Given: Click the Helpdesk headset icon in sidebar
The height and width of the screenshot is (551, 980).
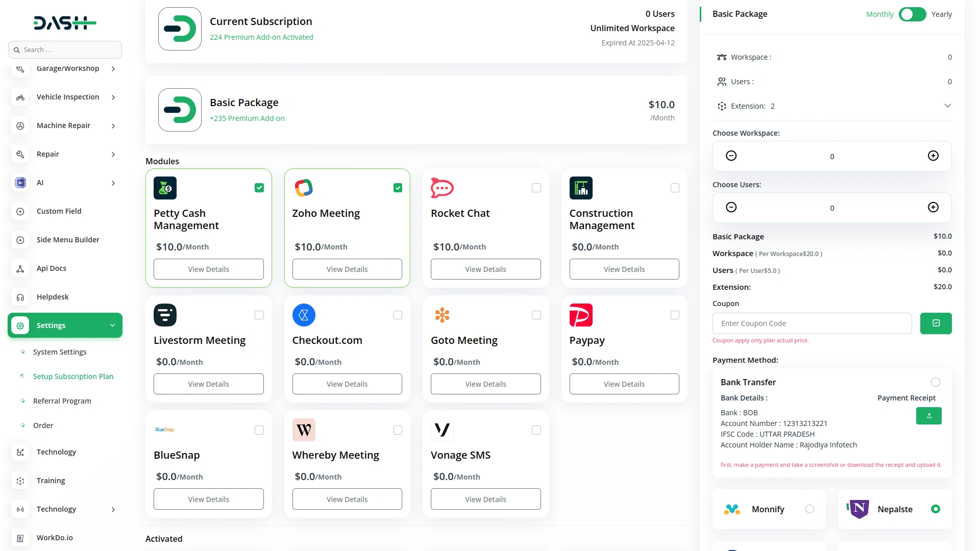Looking at the screenshot, I should (x=20, y=297).
